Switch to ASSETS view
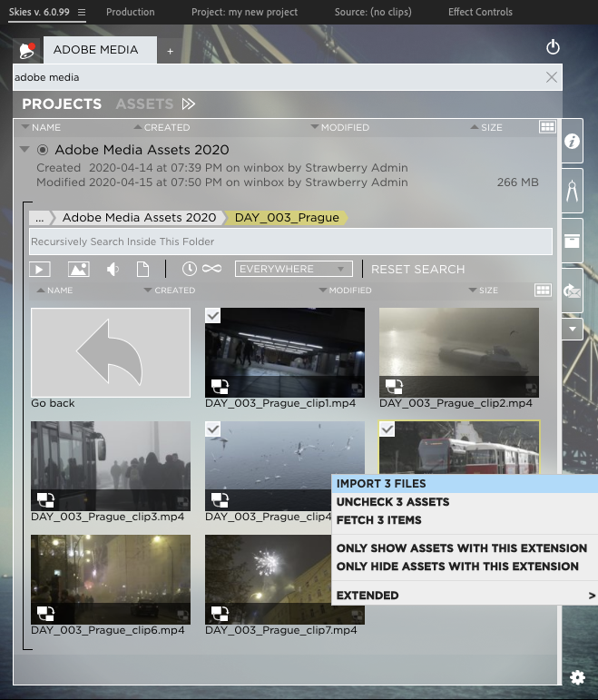 pos(144,104)
